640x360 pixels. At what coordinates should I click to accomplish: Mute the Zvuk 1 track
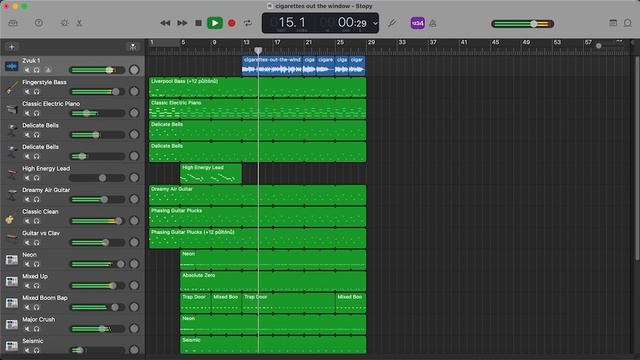coord(27,70)
